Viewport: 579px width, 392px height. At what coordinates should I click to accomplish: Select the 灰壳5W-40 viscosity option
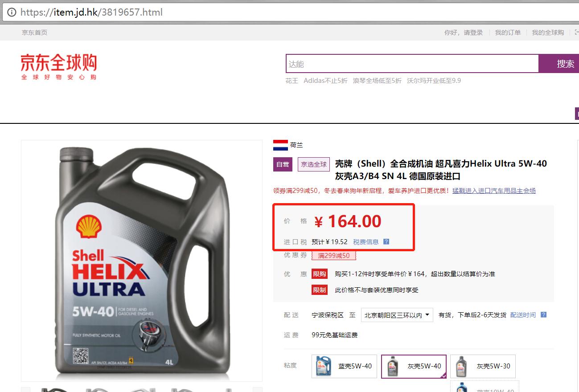pos(414,366)
